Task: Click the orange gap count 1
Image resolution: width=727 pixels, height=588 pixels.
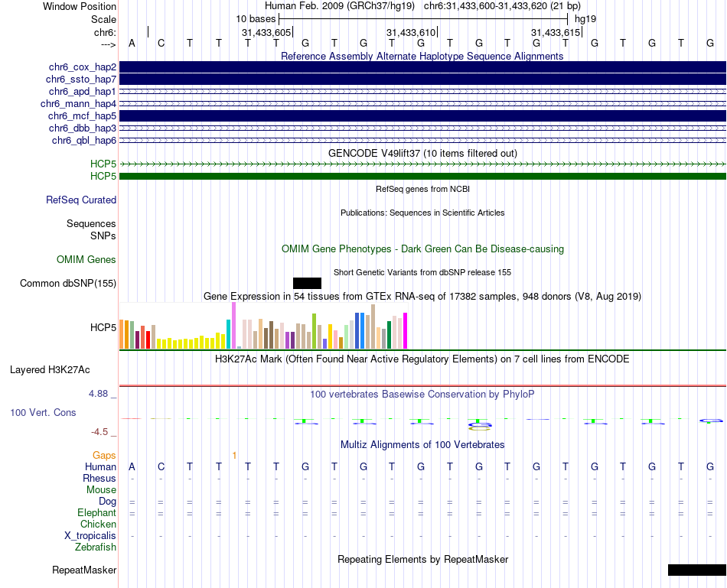Action: pyautogui.click(x=234, y=456)
